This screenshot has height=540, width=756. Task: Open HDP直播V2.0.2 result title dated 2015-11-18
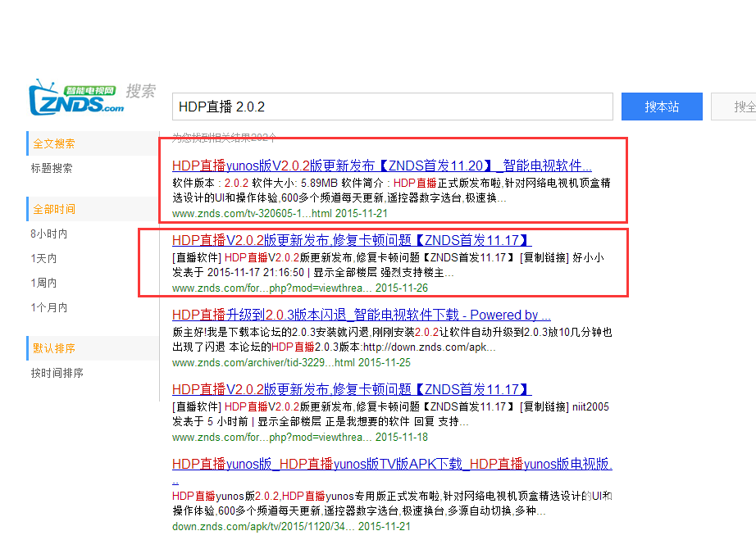[352, 389]
